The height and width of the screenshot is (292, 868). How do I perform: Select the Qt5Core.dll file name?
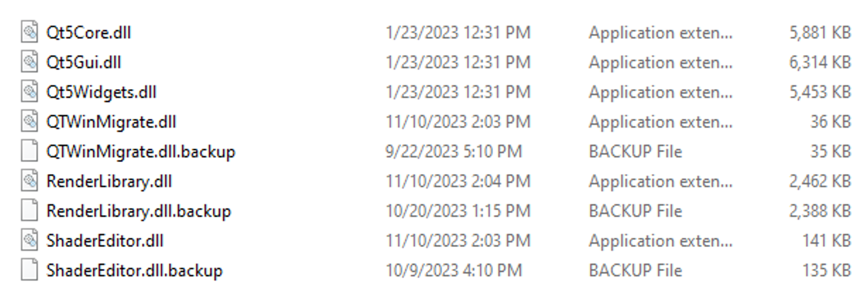[x=88, y=33]
